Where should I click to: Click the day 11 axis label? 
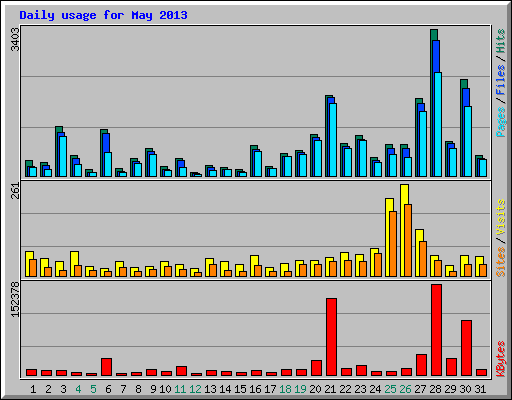click(x=180, y=389)
